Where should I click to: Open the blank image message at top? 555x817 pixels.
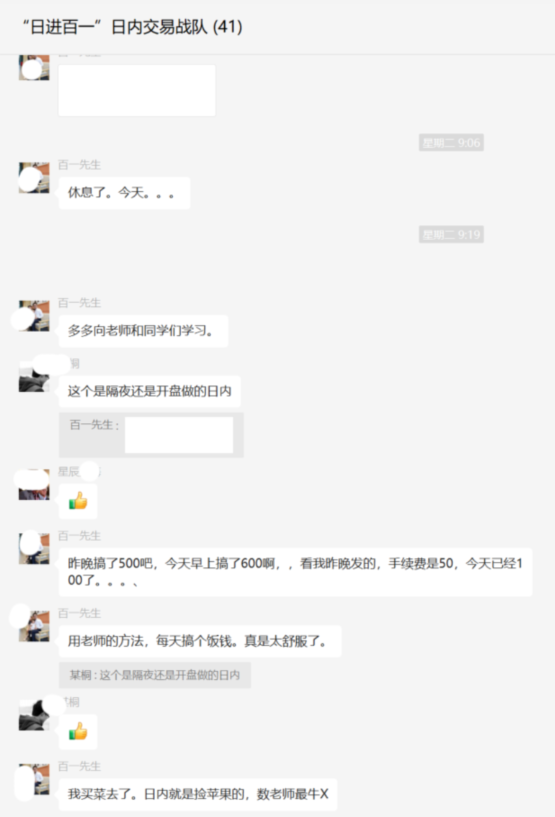(x=137, y=90)
